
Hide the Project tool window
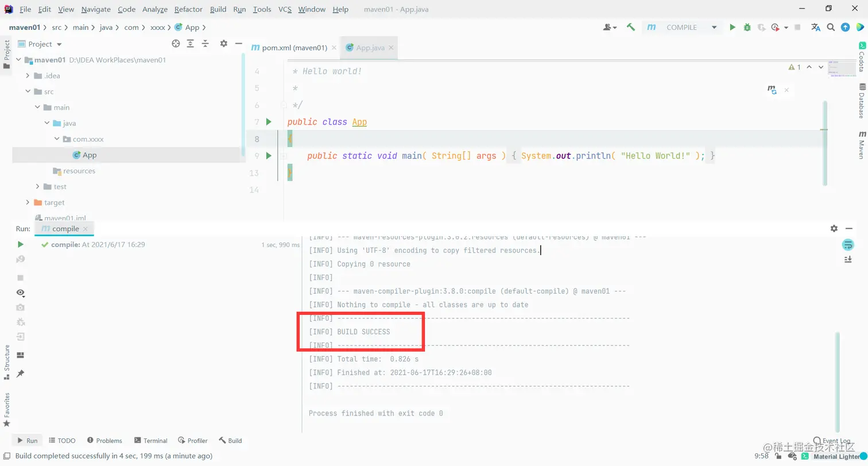[238, 44]
